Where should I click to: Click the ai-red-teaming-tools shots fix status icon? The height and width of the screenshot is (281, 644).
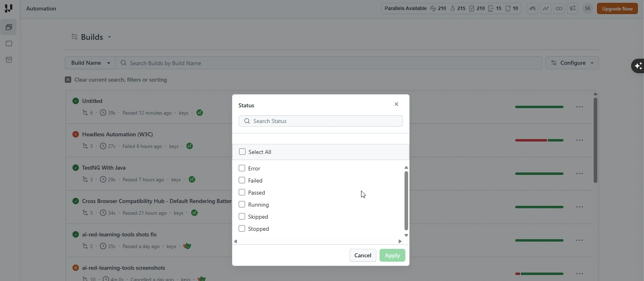tap(76, 234)
